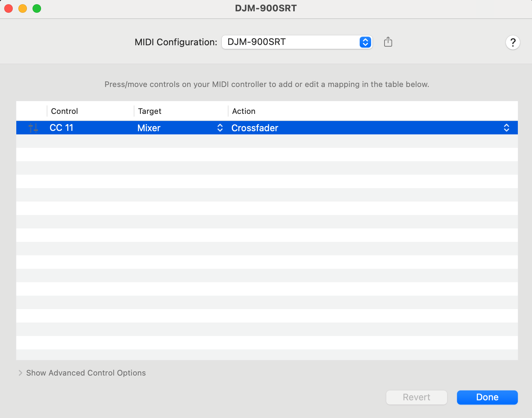This screenshot has height=418, width=532.
Task: Select the CC 11 control cell
Action: point(62,128)
